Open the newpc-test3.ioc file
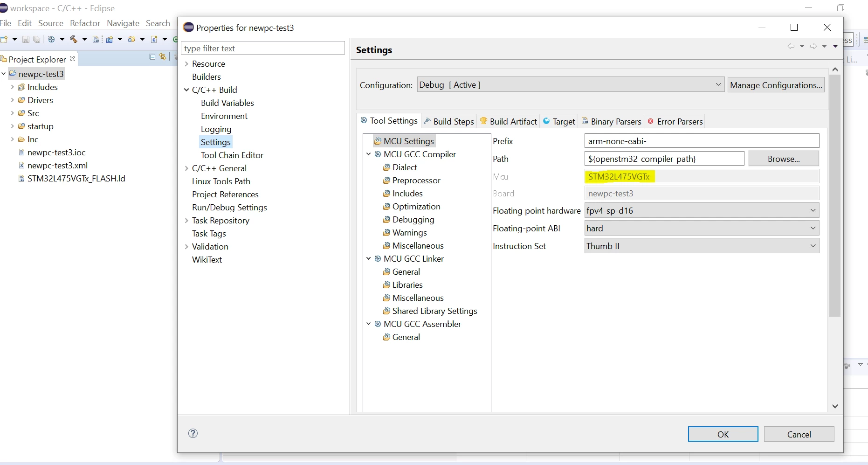868x465 pixels. click(x=56, y=153)
